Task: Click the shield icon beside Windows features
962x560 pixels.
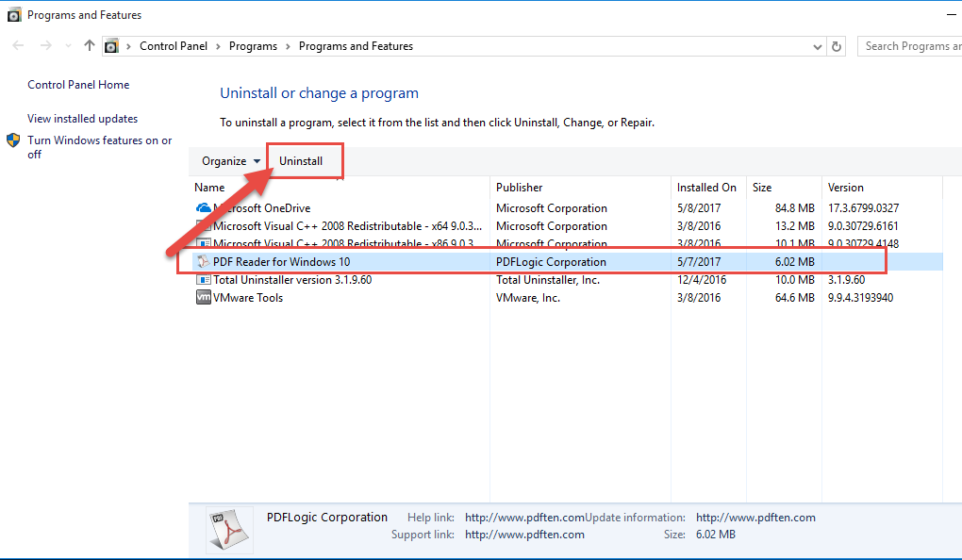Action: coord(13,140)
